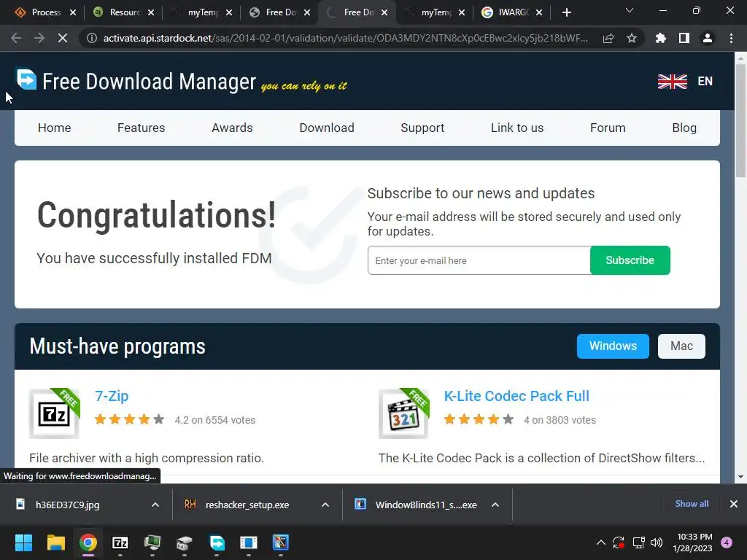Close the Process tab

(x=73, y=12)
